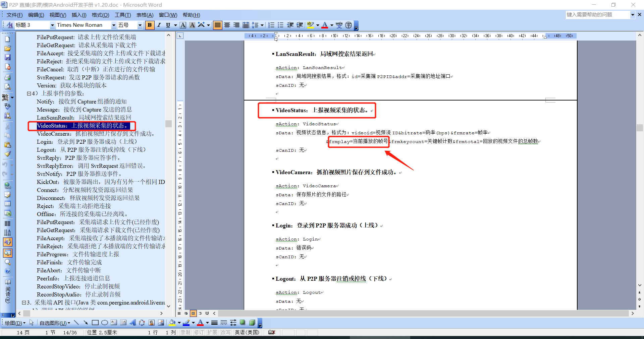Select 'VideoCamera' entry in document map
644x339 pixels.
pos(96,134)
